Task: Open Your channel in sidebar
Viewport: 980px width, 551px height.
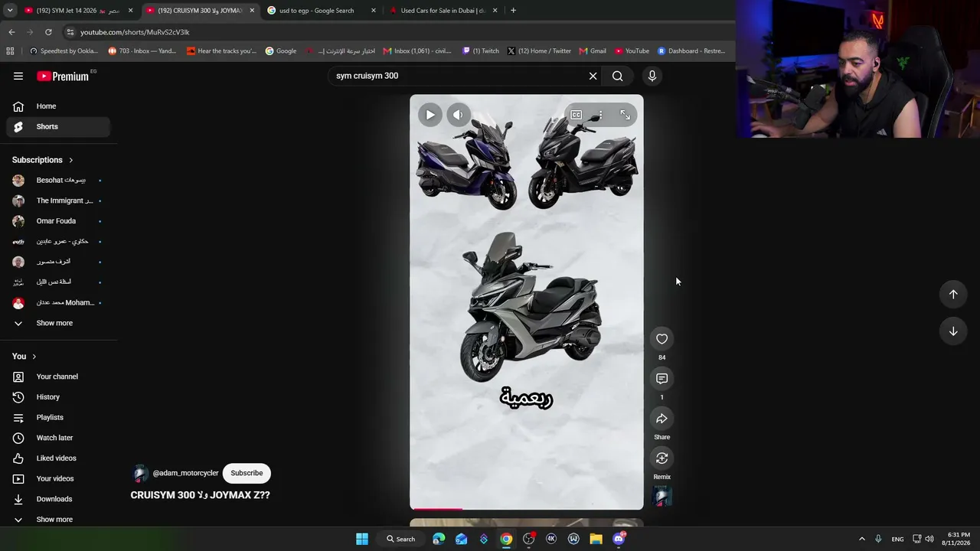Action: tap(58, 377)
